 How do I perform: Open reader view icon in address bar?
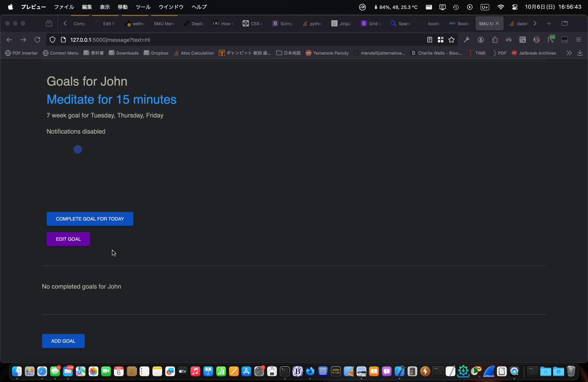(x=430, y=40)
